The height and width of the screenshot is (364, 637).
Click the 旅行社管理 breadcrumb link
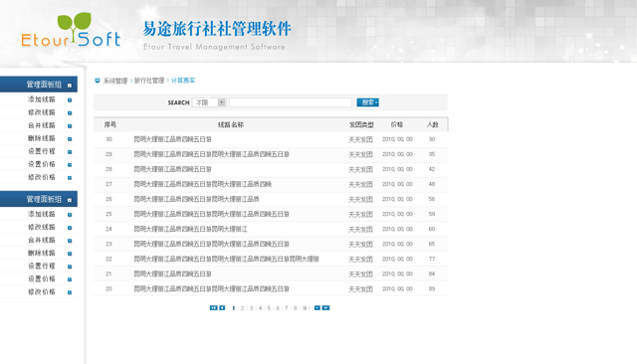149,81
